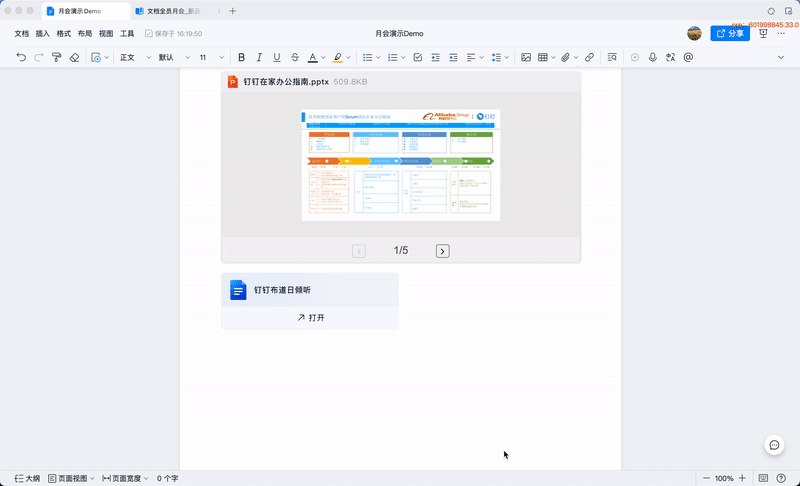Undo the last action
The width and height of the screenshot is (800, 486).
coord(21,57)
